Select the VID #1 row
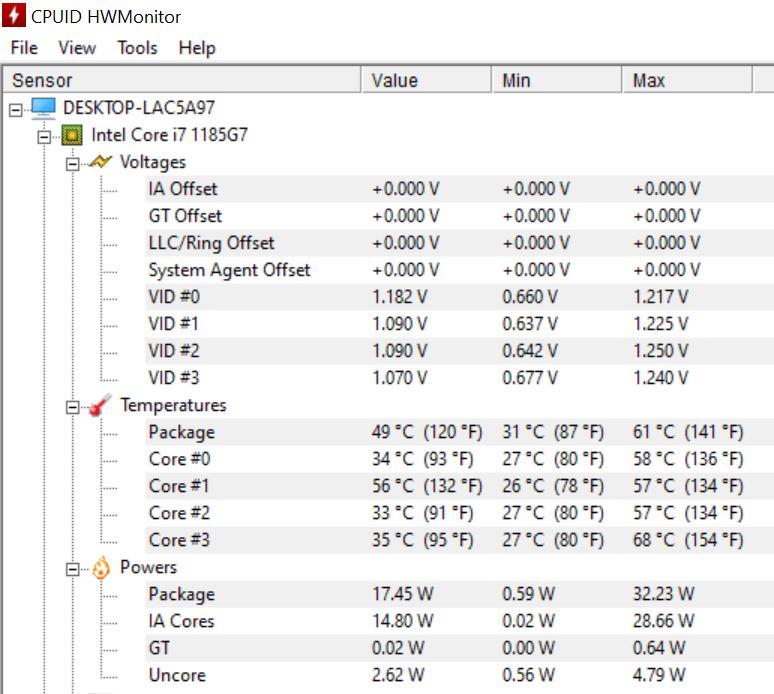 (x=460, y=324)
